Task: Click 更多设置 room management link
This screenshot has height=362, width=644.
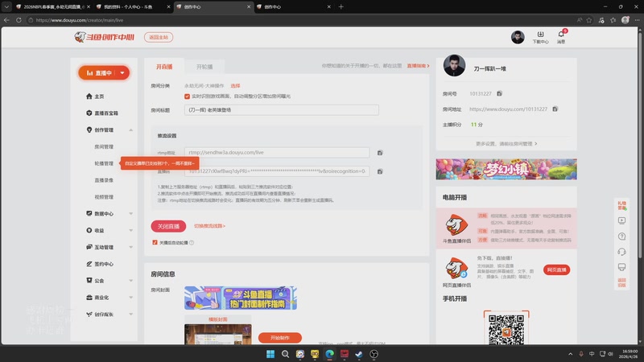Action: click(x=506, y=144)
